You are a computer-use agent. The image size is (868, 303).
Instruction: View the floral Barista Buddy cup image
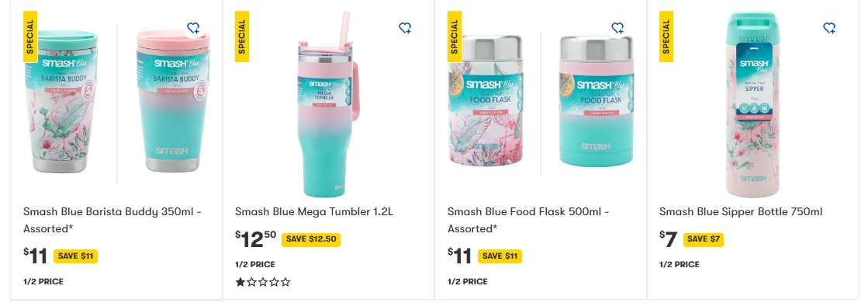[61, 101]
